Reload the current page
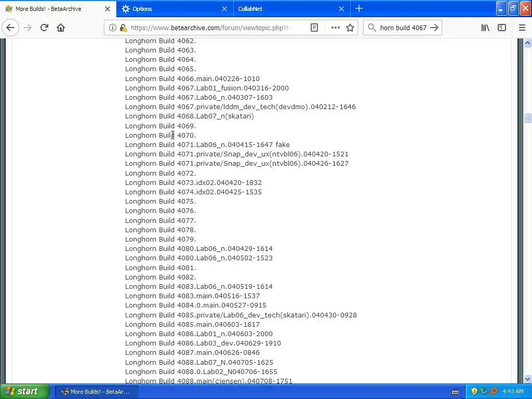The image size is (532, 399). point(44,28)
